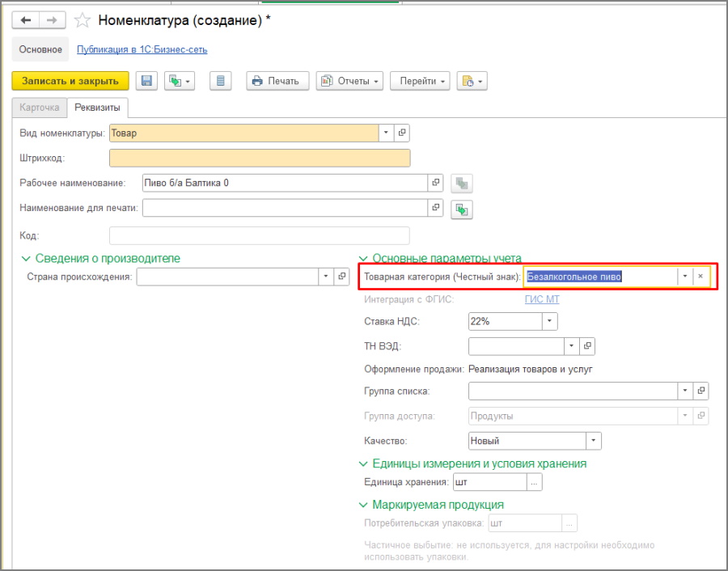Open Вид номенклатуры item in new window

pos(401,133)
